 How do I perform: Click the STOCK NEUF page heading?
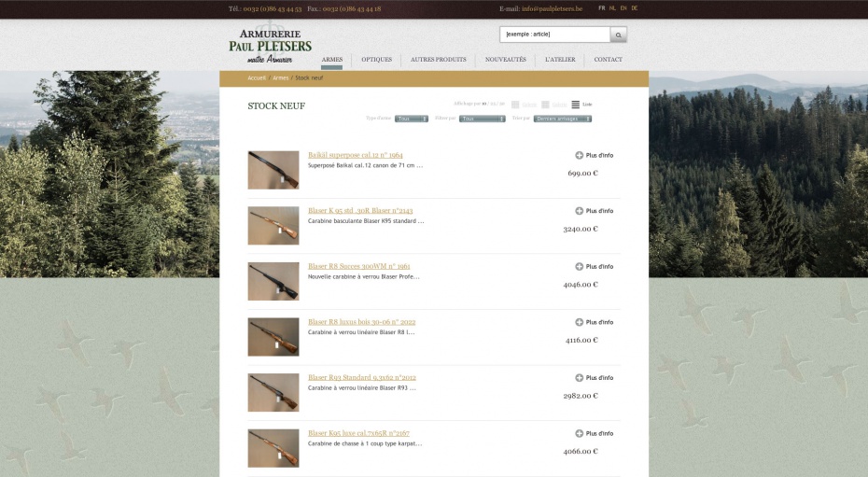tap(276, 106)
